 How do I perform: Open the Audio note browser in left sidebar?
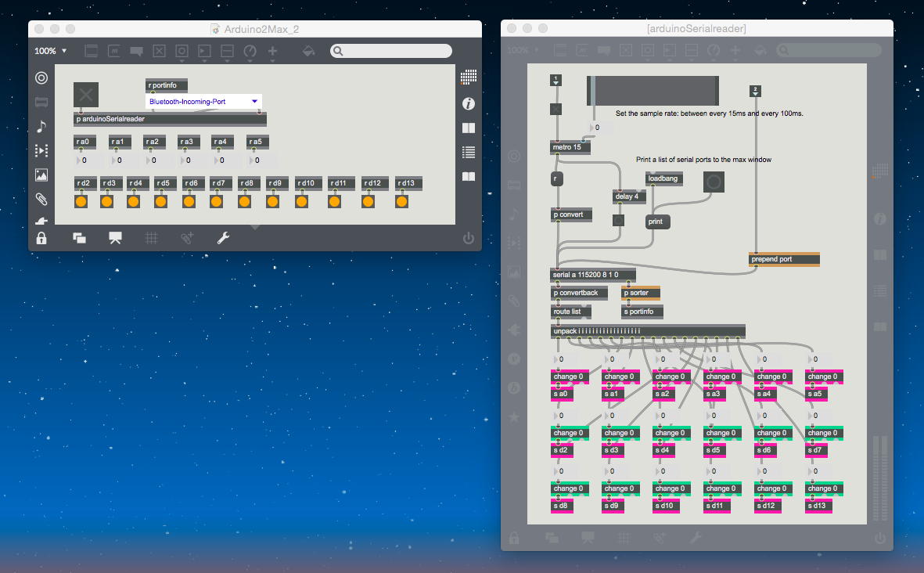[41, 126]
